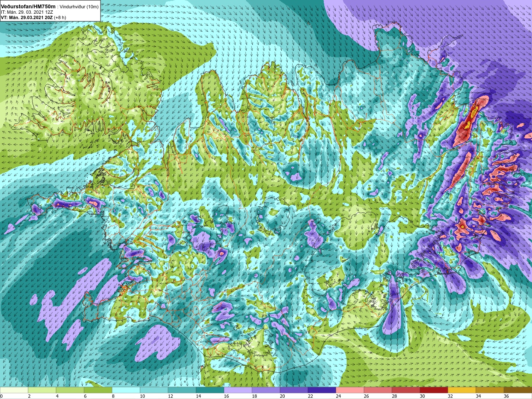Select the Veðurstofan/HM750m title text

coord(28,7)
